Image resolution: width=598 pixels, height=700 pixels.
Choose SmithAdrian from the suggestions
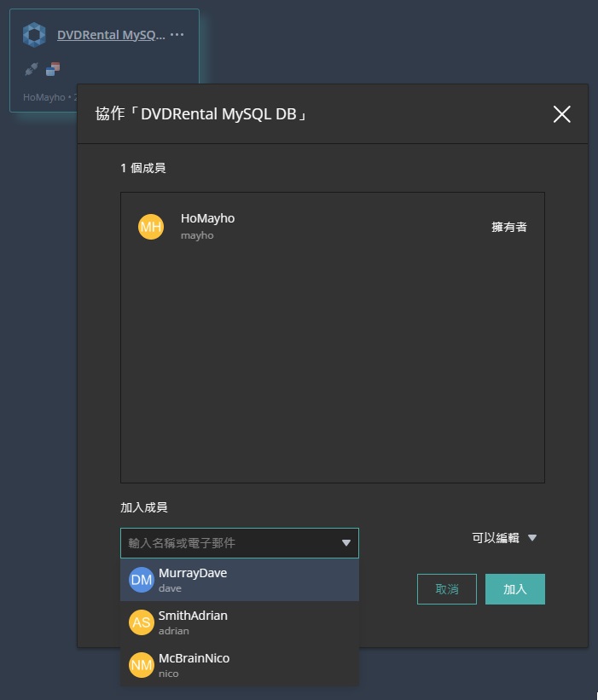click(240, 622)
